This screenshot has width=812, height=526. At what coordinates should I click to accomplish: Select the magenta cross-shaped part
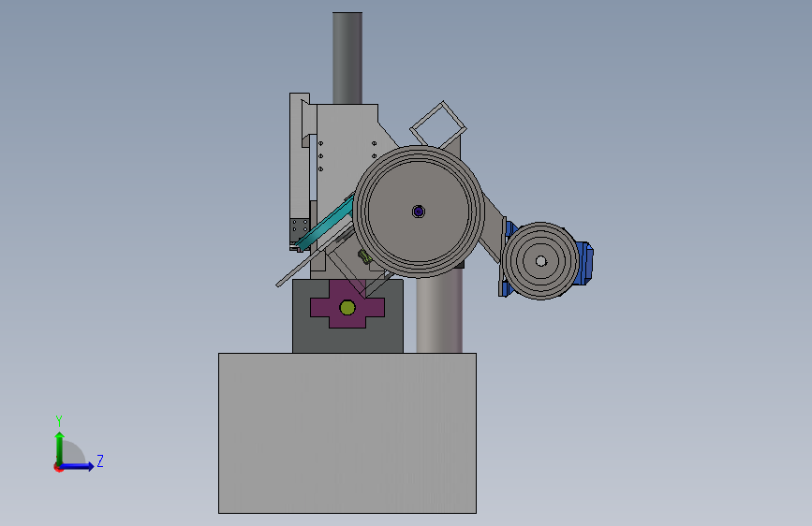(347, 304)
